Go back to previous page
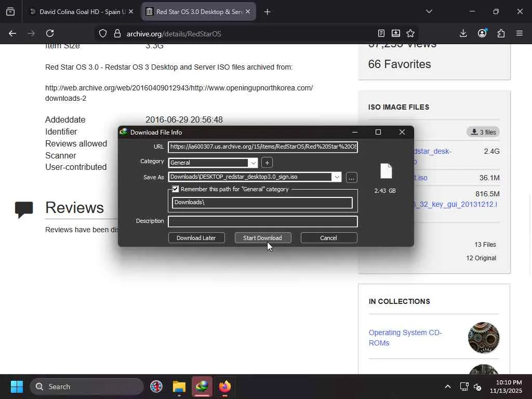 12,33
